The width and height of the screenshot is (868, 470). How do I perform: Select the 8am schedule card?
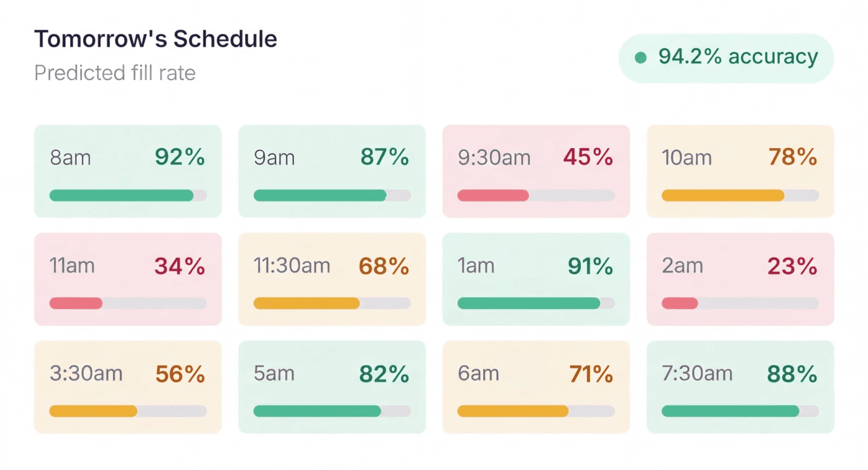[127, 170]
